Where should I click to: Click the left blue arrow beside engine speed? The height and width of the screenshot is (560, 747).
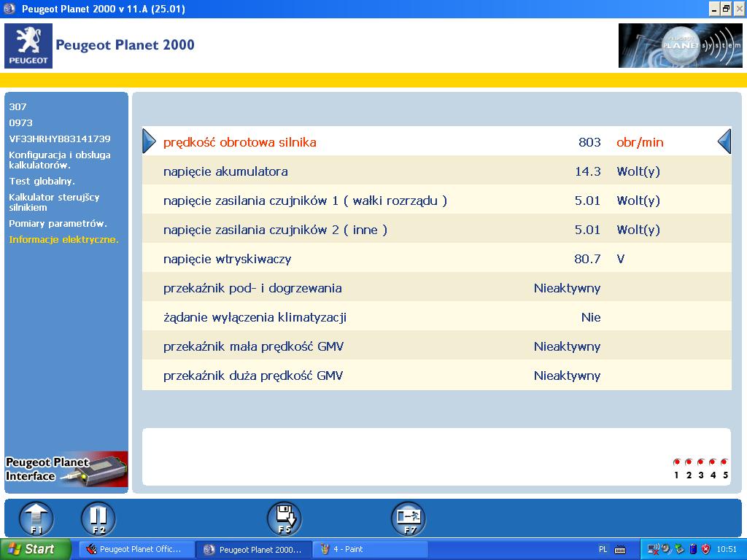coord(149,141)
